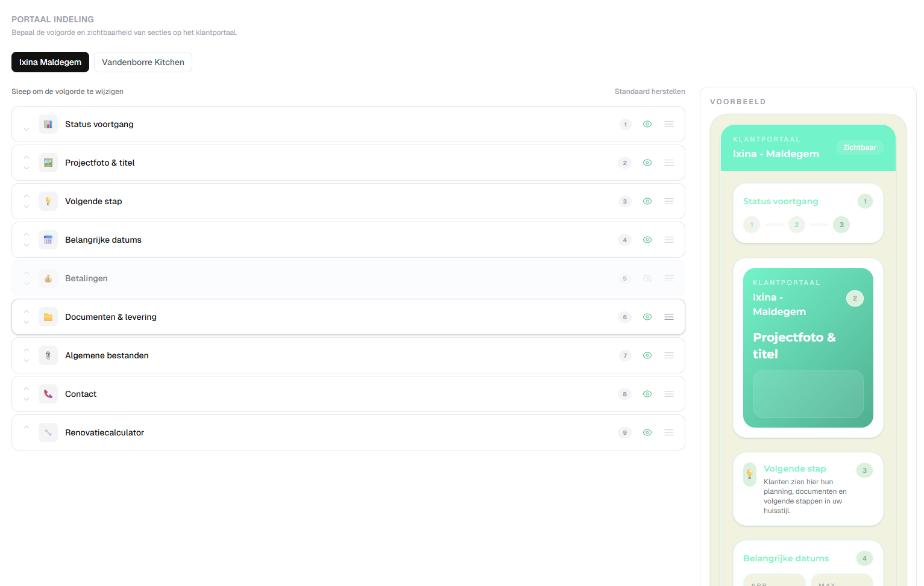Show the hidden Betalingen section via eye

(647, 278)
